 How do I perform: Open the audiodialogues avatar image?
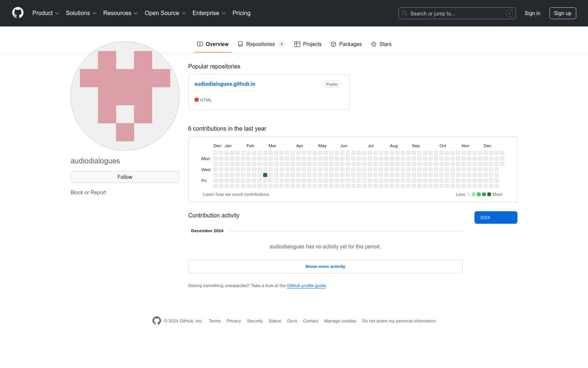coord(125,96)
